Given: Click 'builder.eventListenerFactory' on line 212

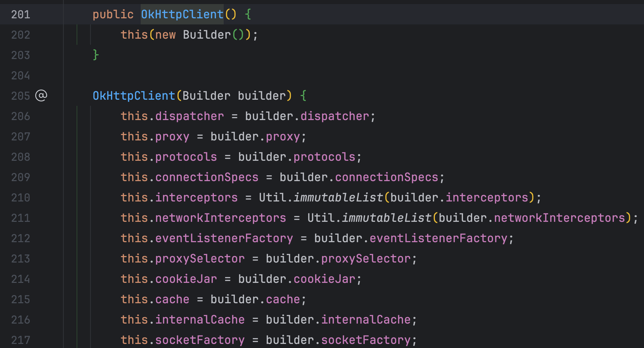Looking at the screenshot, I should tap(411, 238).
